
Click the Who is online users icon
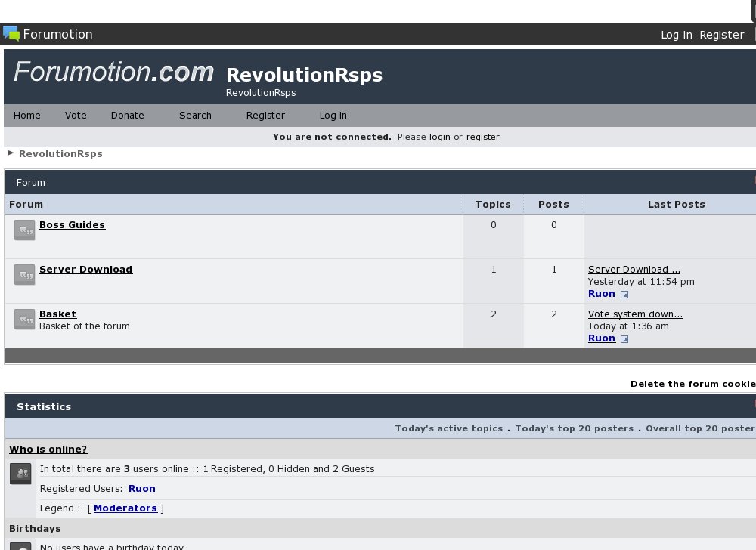click(20, 474)
